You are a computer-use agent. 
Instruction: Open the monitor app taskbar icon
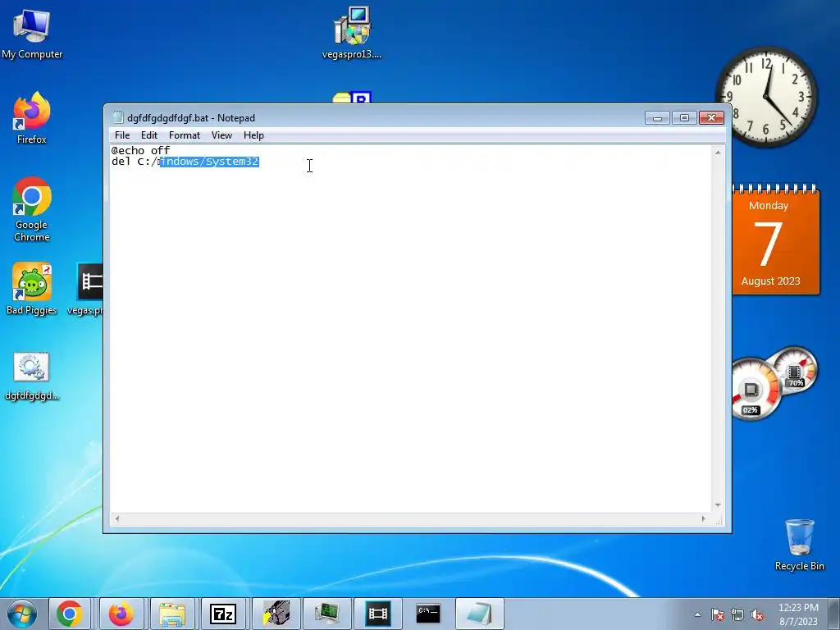326,614
